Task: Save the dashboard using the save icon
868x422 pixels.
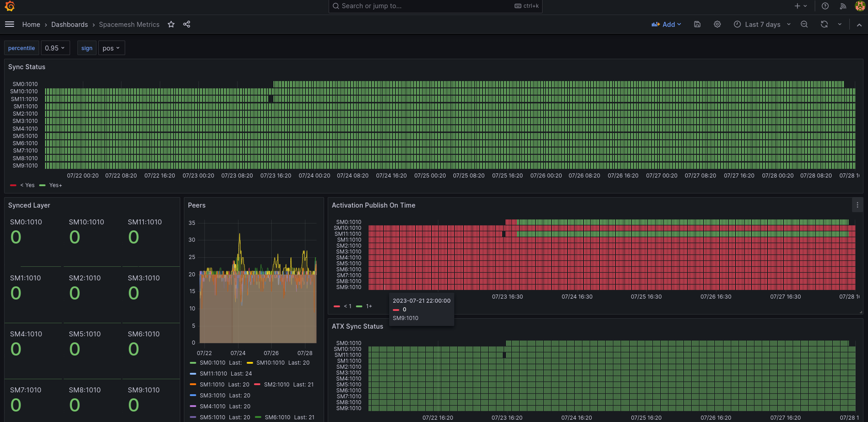Action: [696, 24]
